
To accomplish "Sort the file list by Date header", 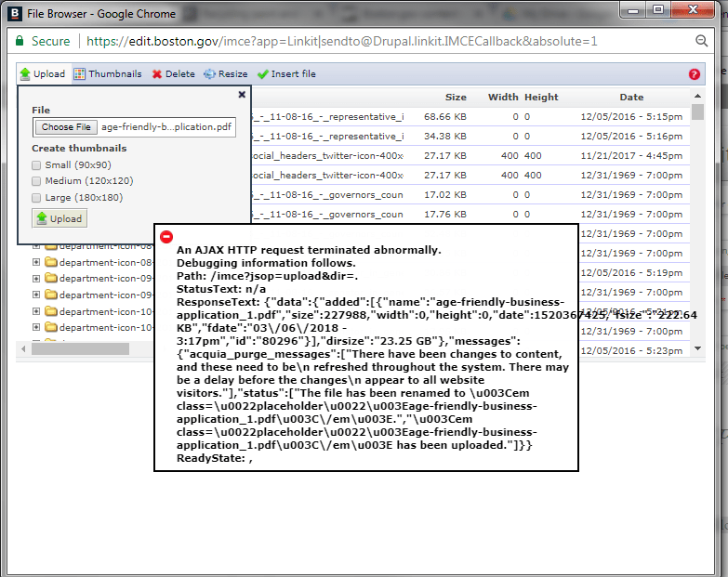I will point(631,98).
